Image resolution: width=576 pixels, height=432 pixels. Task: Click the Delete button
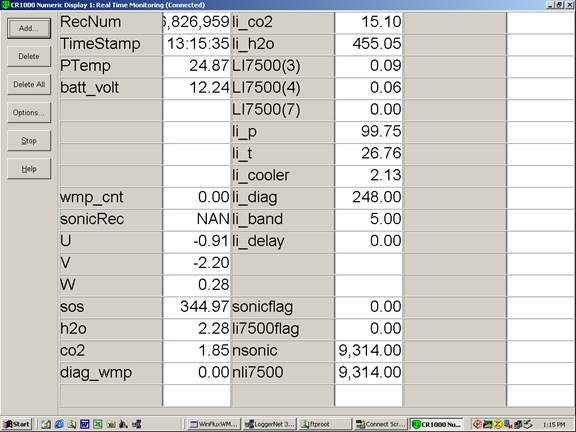29,56
